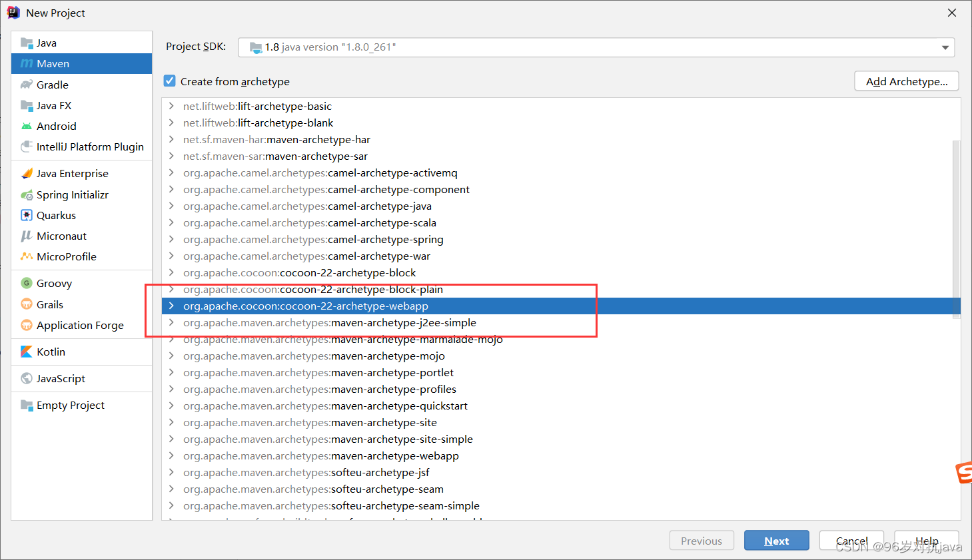
Task: Click the Maven 'm' icon
Action: (x=27, y=64)
